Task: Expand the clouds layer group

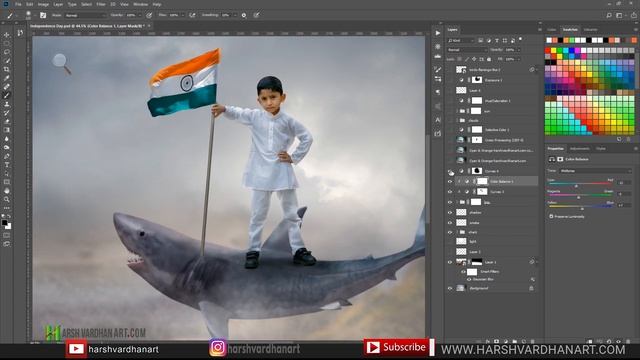Action: [457, 121]
